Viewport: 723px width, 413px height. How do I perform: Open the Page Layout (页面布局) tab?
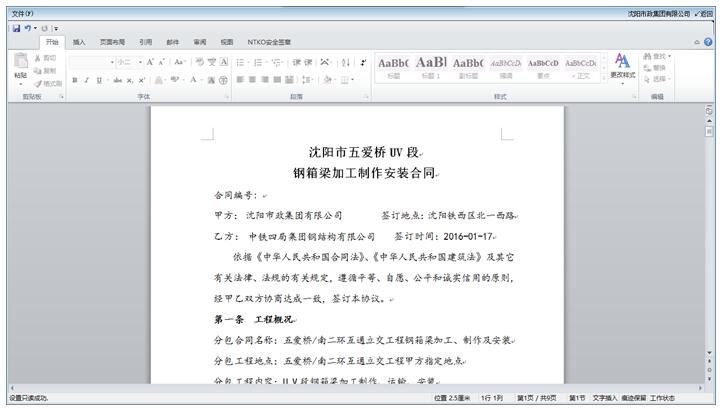(113, 42)
